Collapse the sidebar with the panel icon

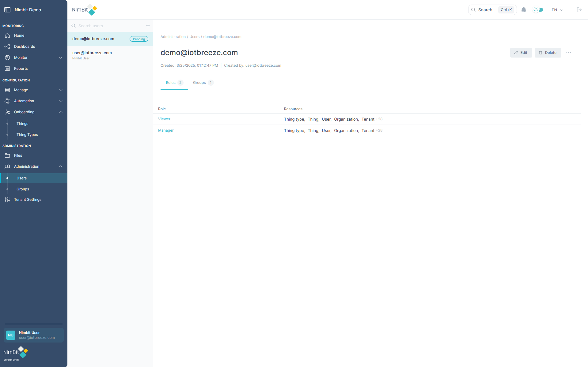coord(7,10)
